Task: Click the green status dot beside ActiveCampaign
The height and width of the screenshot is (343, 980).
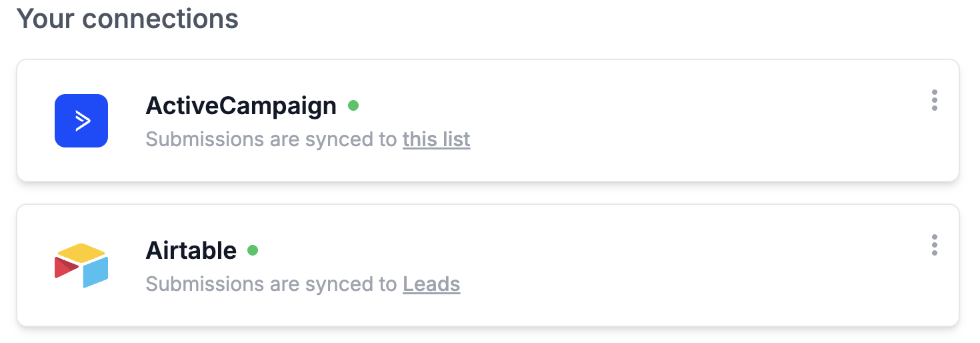Action: tap(353, 105)
